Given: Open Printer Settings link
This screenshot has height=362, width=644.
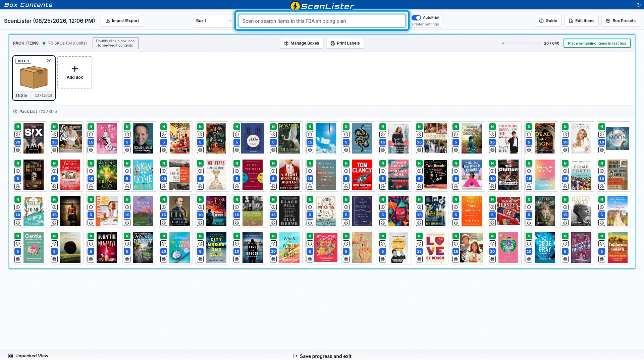Looking at the screenshot, I should (425, 24).
